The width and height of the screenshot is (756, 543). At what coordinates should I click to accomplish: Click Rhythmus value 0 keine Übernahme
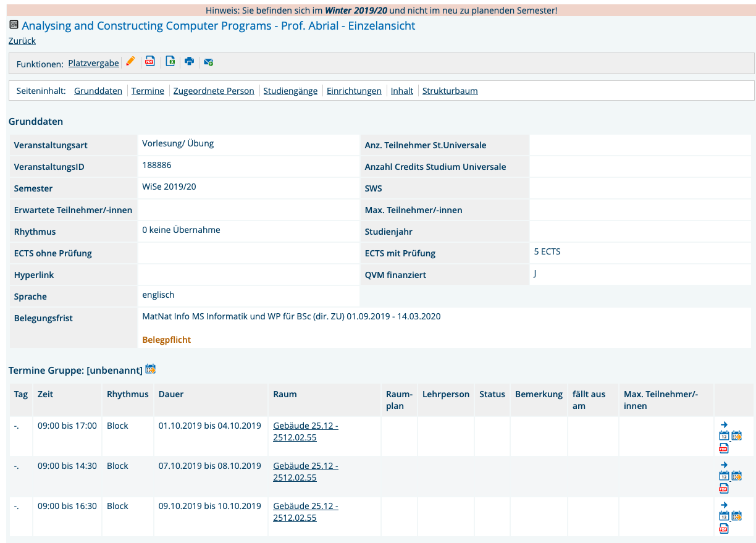[181, 230]
